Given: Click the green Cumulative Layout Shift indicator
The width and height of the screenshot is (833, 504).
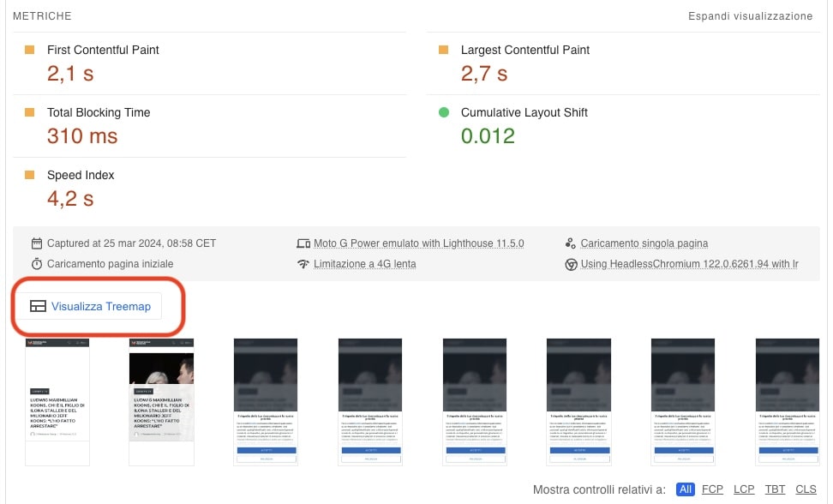Looking at the screenshot, I should [x=443, y=112].
